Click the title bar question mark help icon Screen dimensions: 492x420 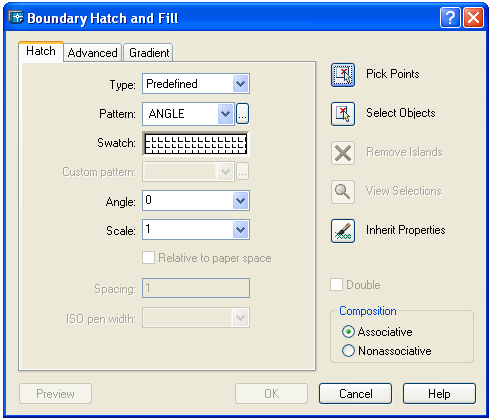(450, 17)
